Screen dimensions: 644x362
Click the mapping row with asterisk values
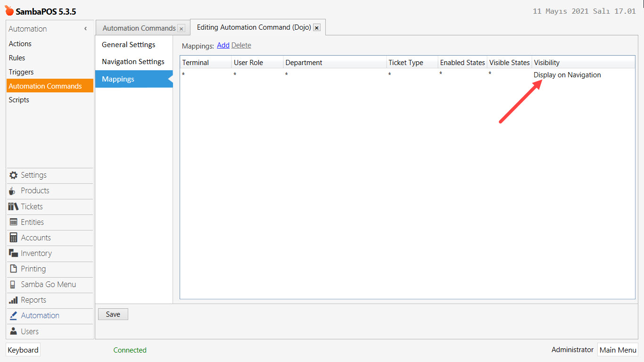(x=330, y=74)
